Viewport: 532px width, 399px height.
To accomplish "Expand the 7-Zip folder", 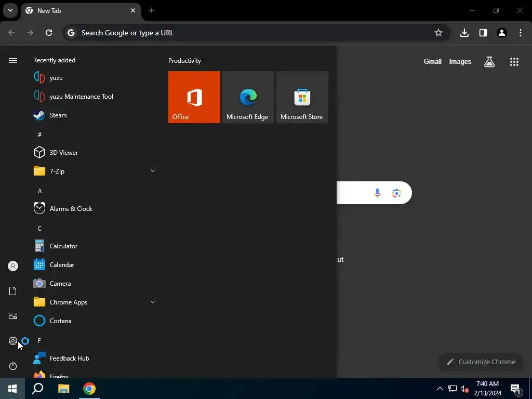I will (95, 171).
